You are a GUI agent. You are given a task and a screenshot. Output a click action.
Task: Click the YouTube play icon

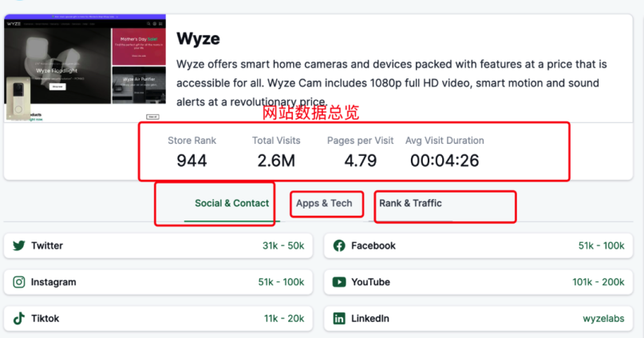(x=339, y=282)
